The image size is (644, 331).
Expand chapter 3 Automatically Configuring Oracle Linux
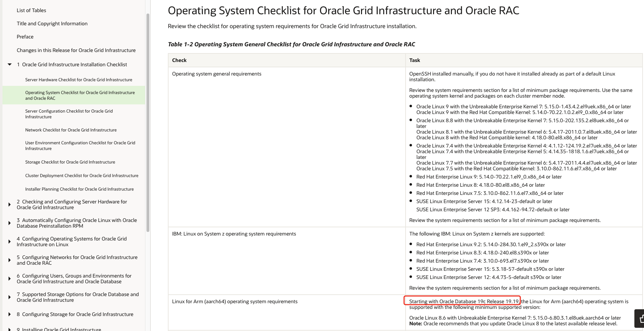(x=10, y=223)
